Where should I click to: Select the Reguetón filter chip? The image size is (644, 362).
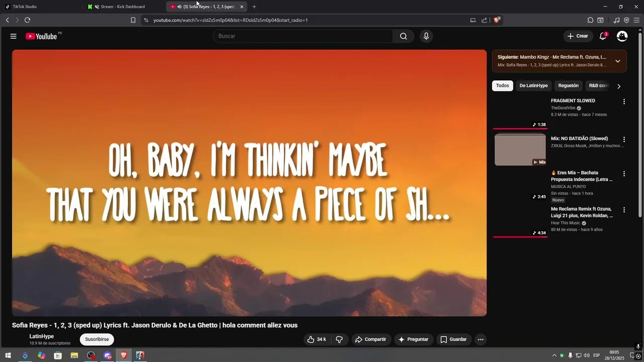tap(569, 85)
